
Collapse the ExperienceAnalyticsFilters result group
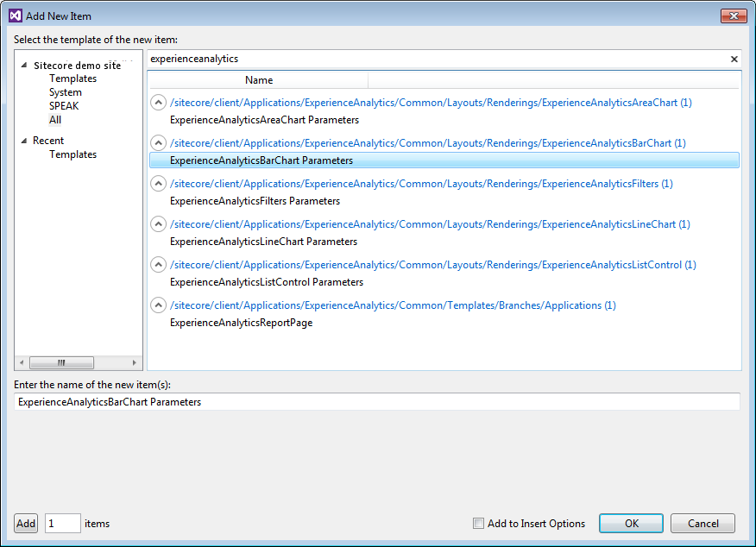point(158,183)
